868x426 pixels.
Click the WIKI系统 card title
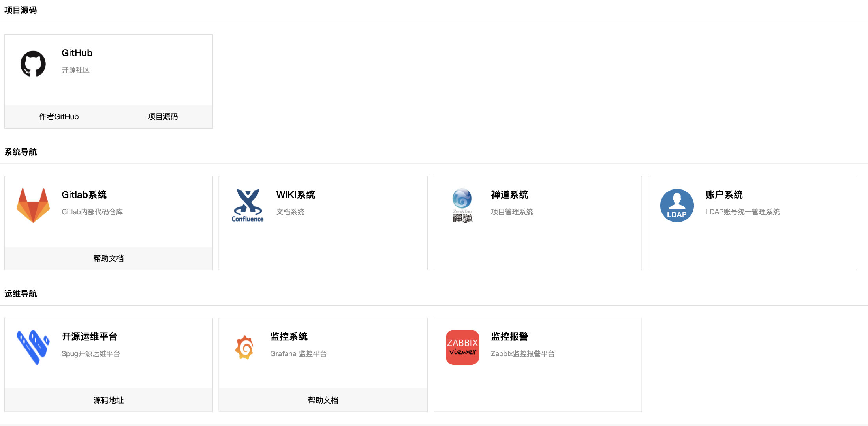click(295, 195)
